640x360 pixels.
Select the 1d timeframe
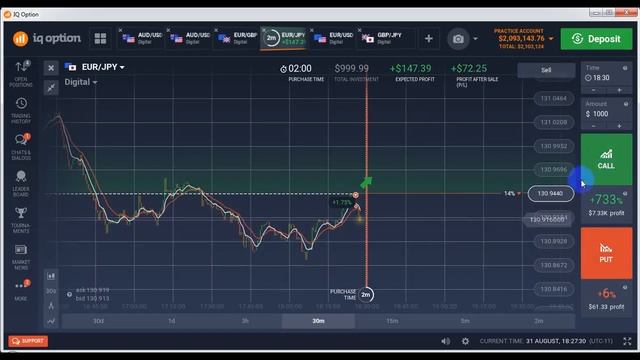[171, 321]
